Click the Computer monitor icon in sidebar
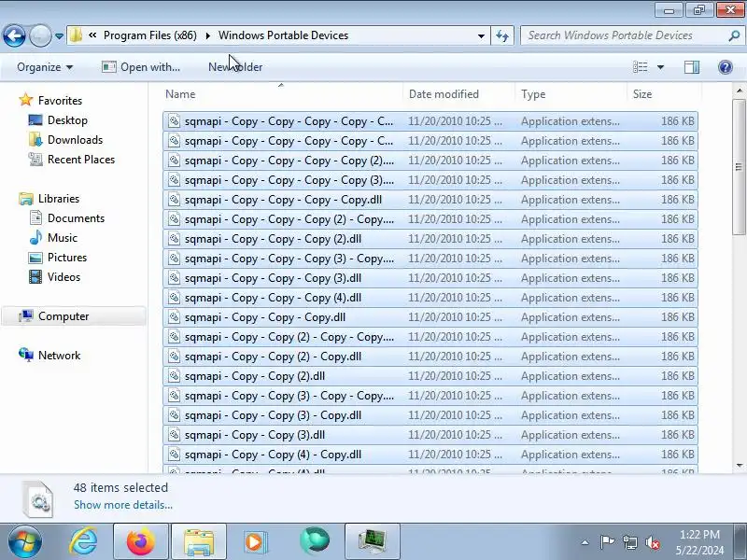This screenshot has width=747, height=560. [26, 315]
